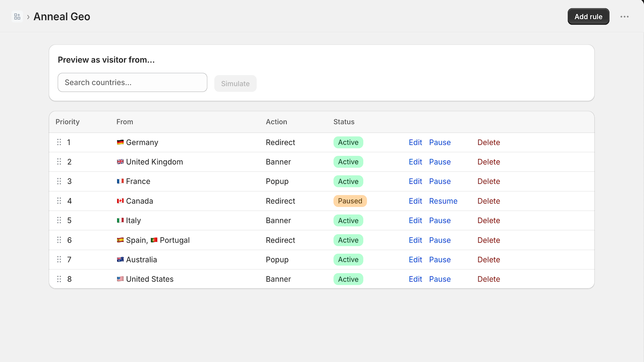Click the Canada flag icon

pyautogui.click(x=120, y=201)
